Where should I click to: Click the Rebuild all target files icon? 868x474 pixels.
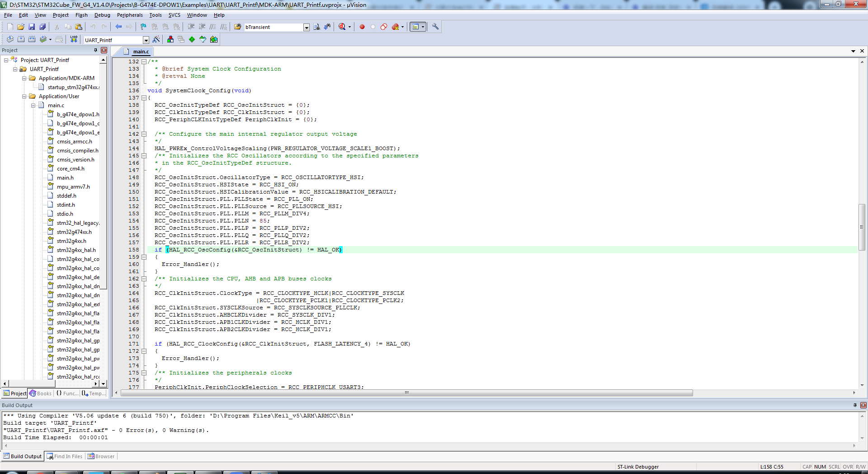pos(32,40)
